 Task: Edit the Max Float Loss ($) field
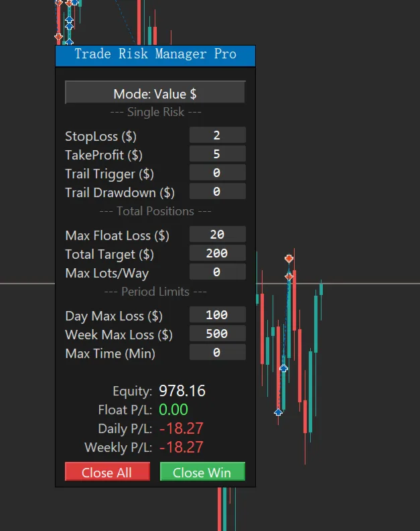(217, 234)
